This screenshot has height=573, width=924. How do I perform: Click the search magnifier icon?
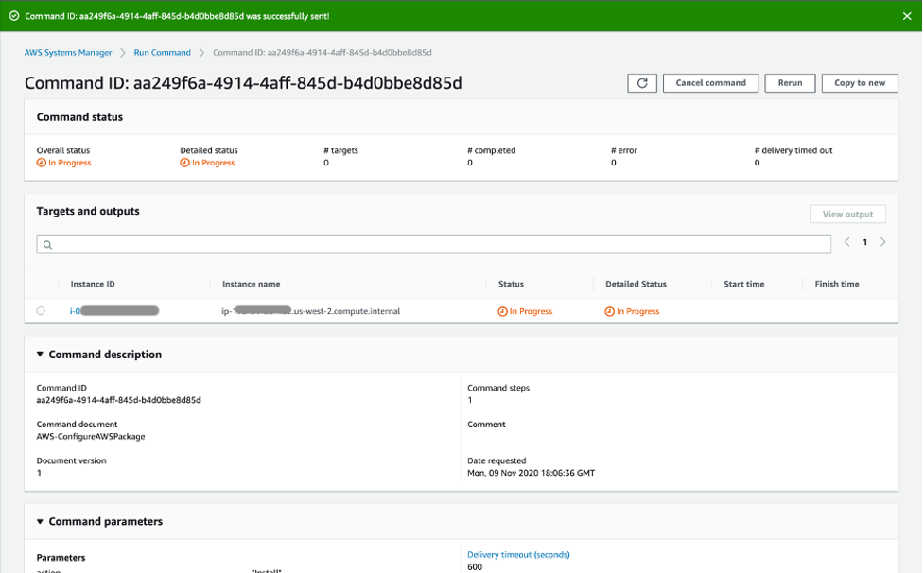[47, 244]
